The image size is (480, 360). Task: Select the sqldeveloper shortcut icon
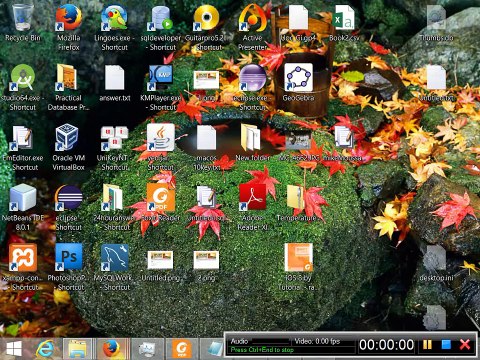[x=160, y=17]
